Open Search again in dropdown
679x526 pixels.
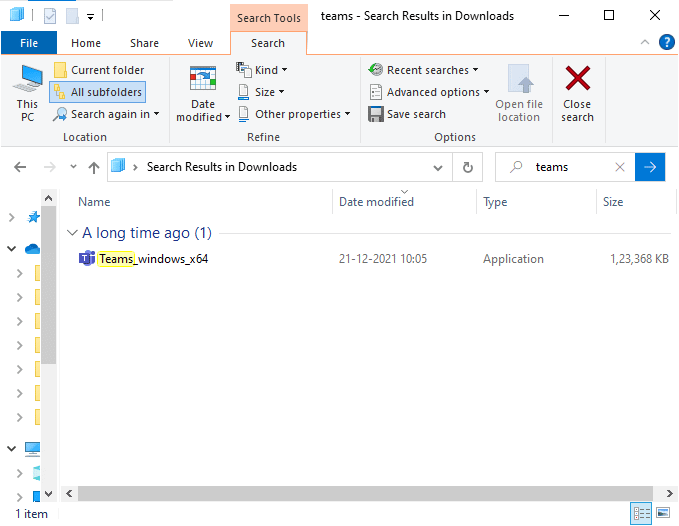click(x=107, y=114)
